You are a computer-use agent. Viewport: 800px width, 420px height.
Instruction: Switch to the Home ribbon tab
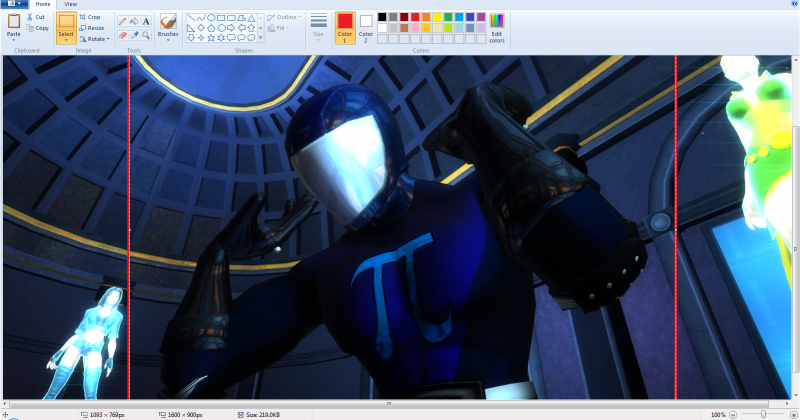[43, 4]
